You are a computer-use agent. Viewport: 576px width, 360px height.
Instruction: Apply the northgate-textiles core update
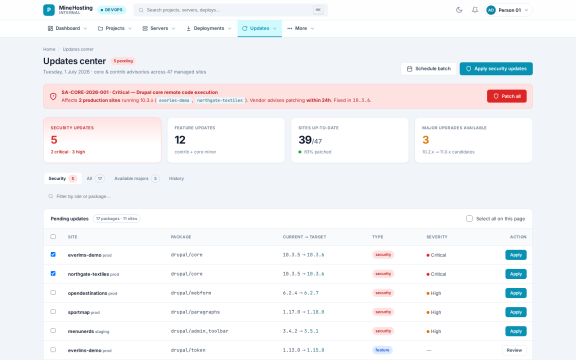pyautogui.click(x=516, y=274)
